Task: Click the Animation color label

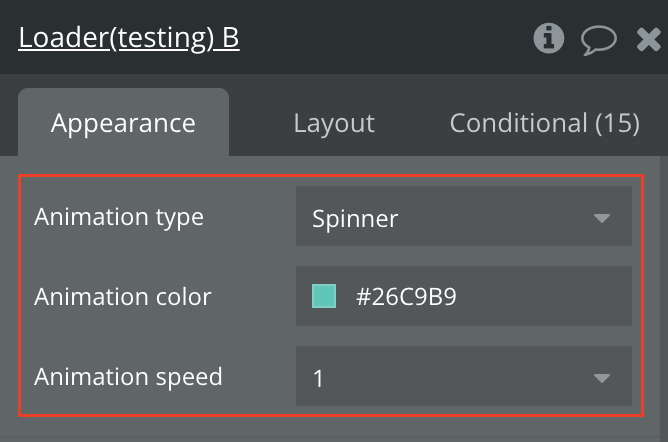Action: coord(123,297)
